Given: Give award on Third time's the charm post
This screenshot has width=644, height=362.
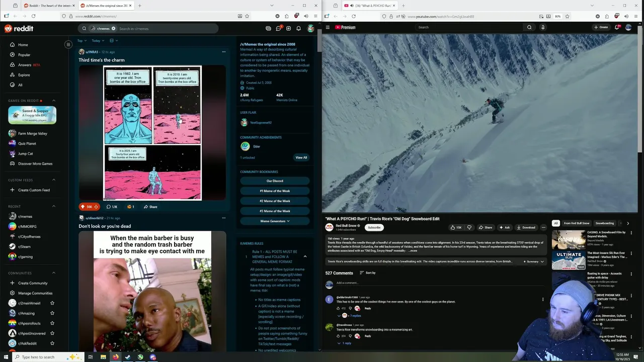Looking at the screenshot, I should 131,207.
